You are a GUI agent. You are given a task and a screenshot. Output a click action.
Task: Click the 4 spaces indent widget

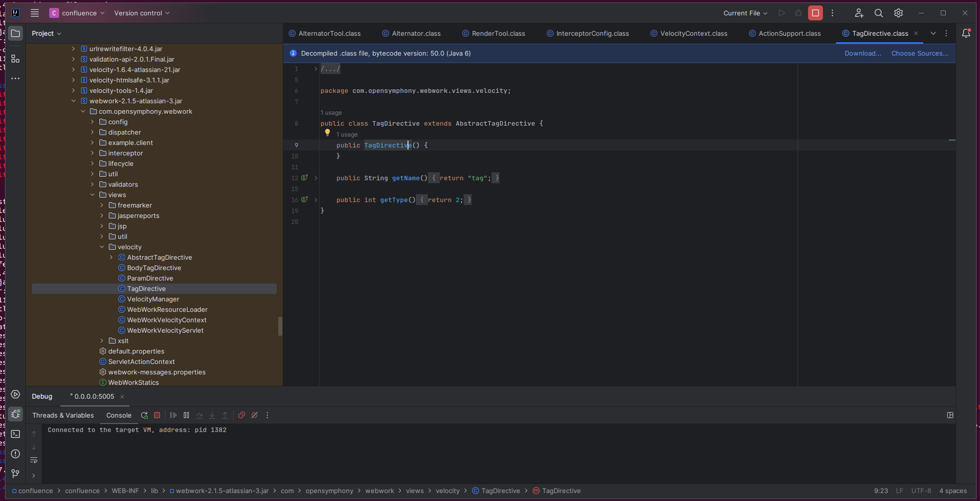(x=953, y=491)
